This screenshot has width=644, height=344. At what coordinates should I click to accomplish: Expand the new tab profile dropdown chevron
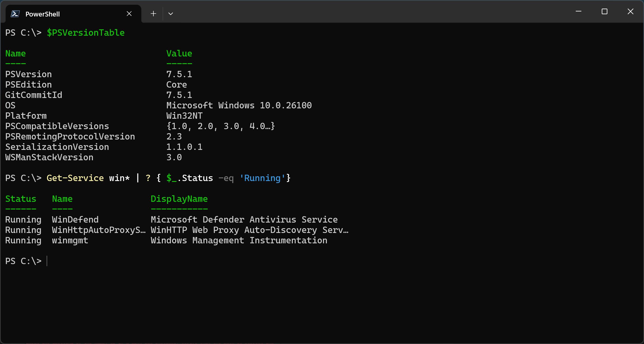coord(171,14)
